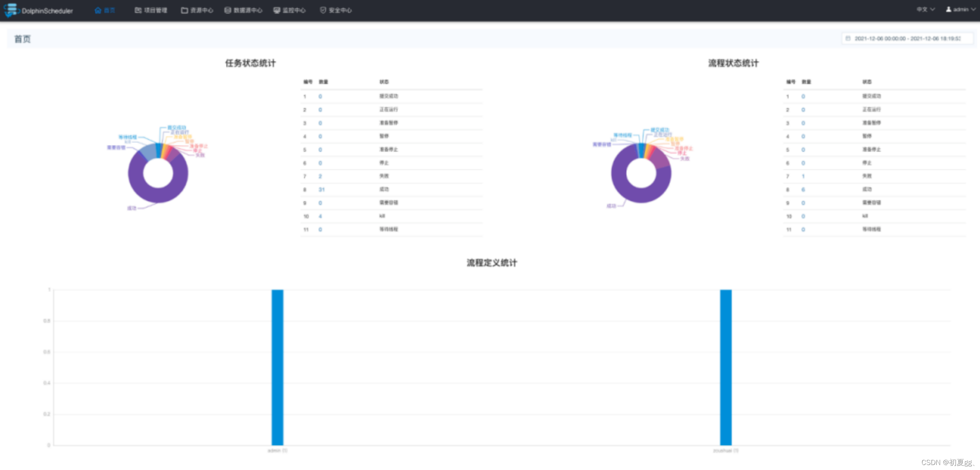This screenshot has width=980, height=470.
Task: Click process success count 6 link
Action: tap(803, 190)
